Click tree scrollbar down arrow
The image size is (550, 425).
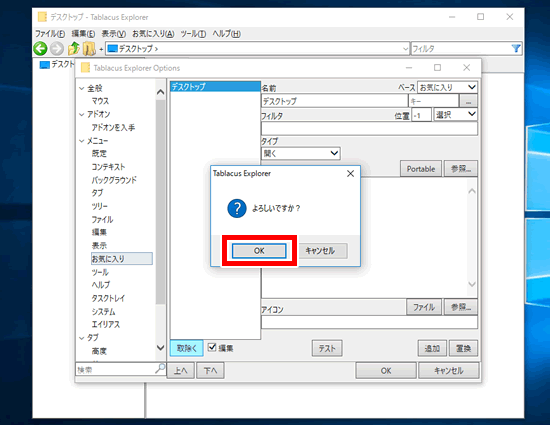[x=160, y=348]
